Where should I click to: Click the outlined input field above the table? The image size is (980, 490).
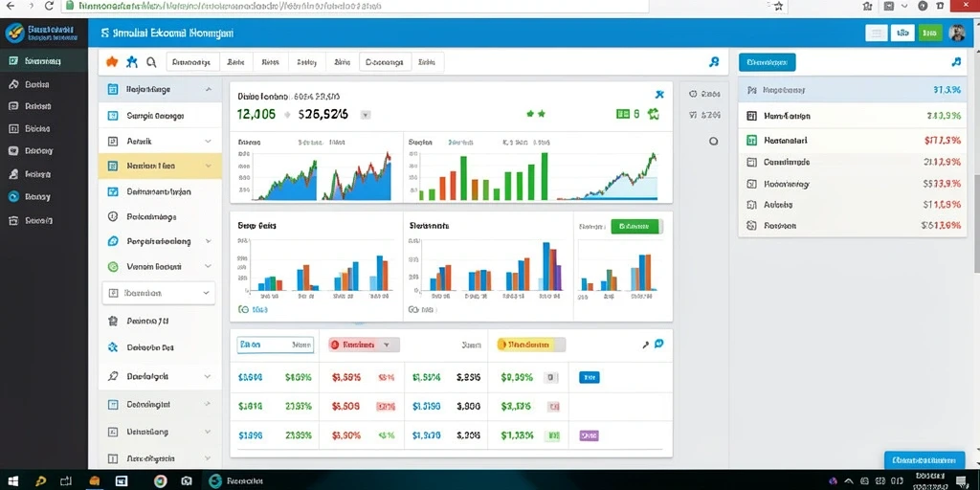point(275,345)
